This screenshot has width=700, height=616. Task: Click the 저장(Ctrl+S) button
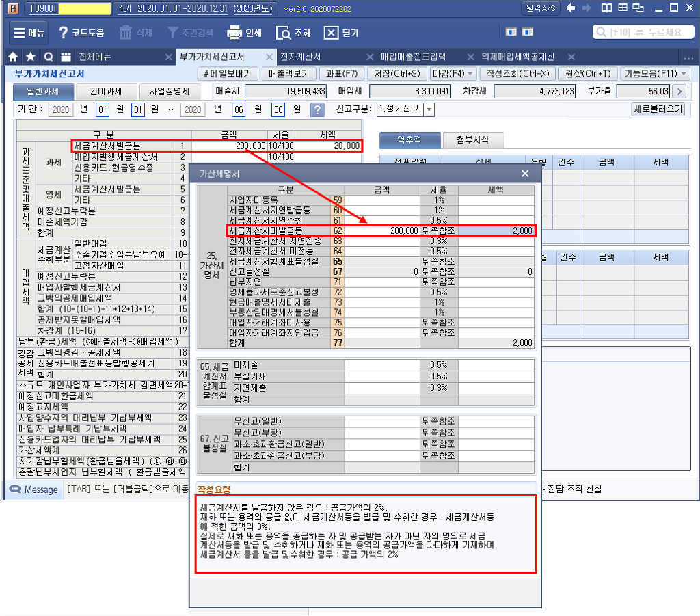pyautogui.click(x=397, y=74)
